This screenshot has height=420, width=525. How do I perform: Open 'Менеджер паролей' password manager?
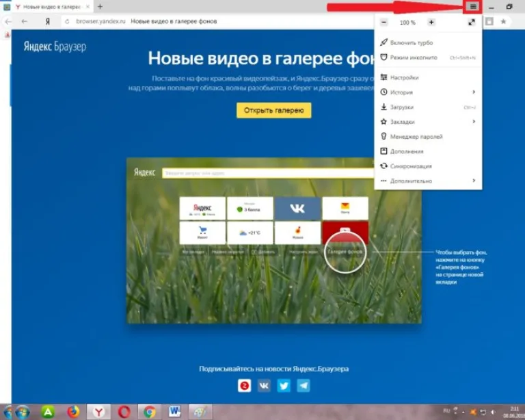tap(428, 137)
